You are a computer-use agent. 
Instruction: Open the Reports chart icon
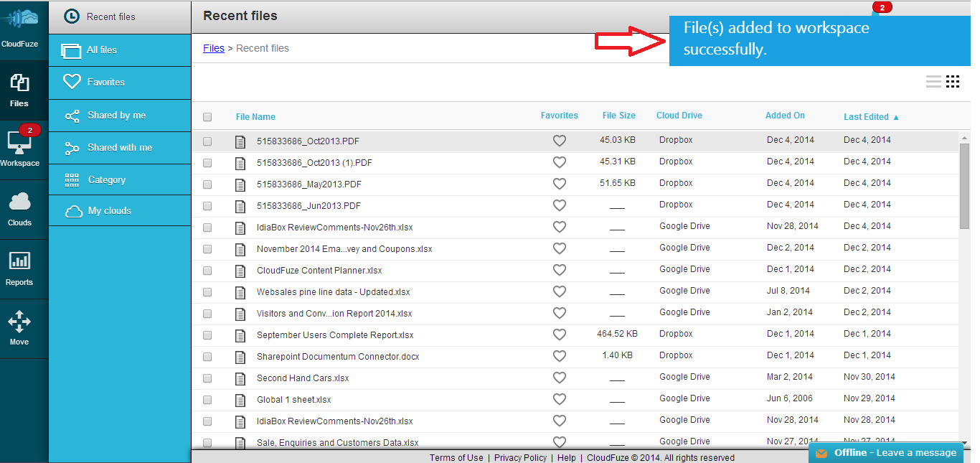[19, 261]
